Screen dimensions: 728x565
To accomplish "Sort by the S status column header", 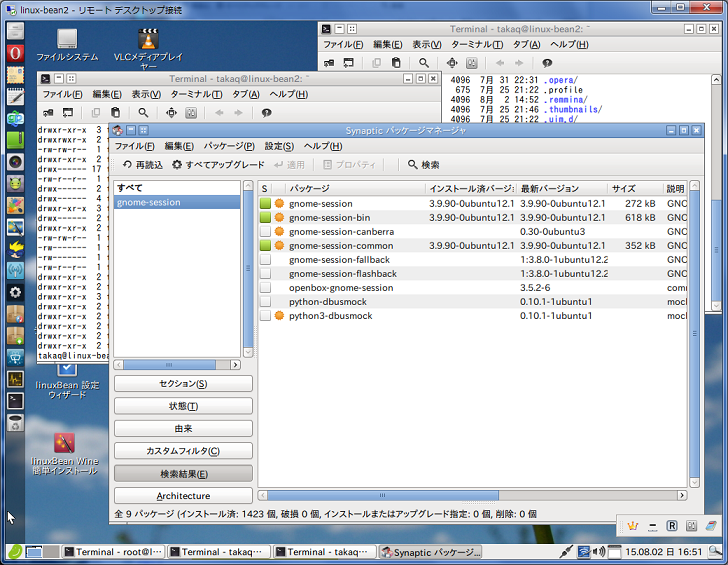I will pyautogui.click(x=265, y=188).
